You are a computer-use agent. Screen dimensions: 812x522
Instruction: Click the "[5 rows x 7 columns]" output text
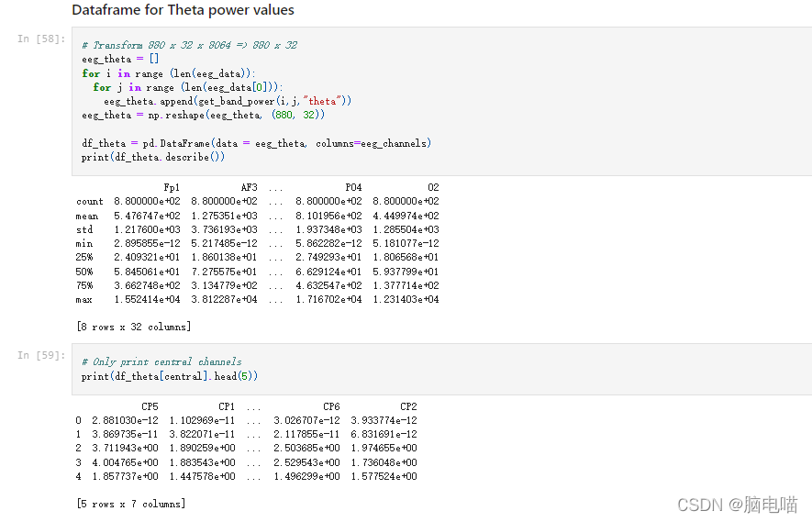tap(131, 504)
